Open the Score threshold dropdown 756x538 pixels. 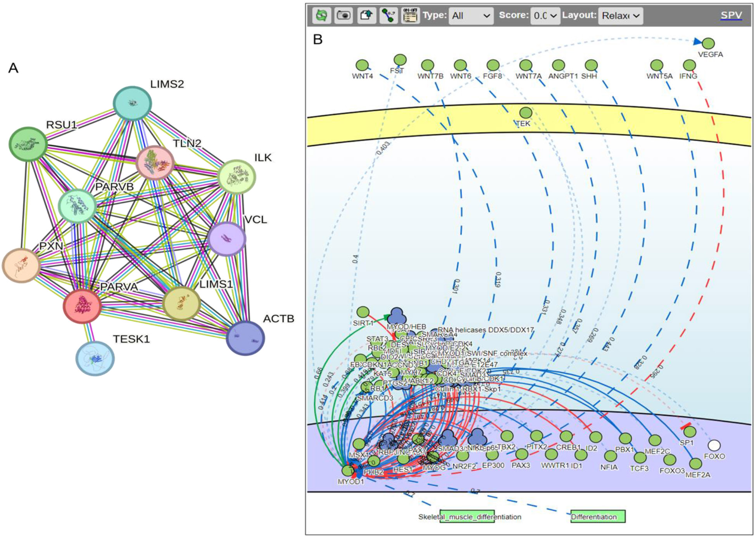click(x=545, y=16)
